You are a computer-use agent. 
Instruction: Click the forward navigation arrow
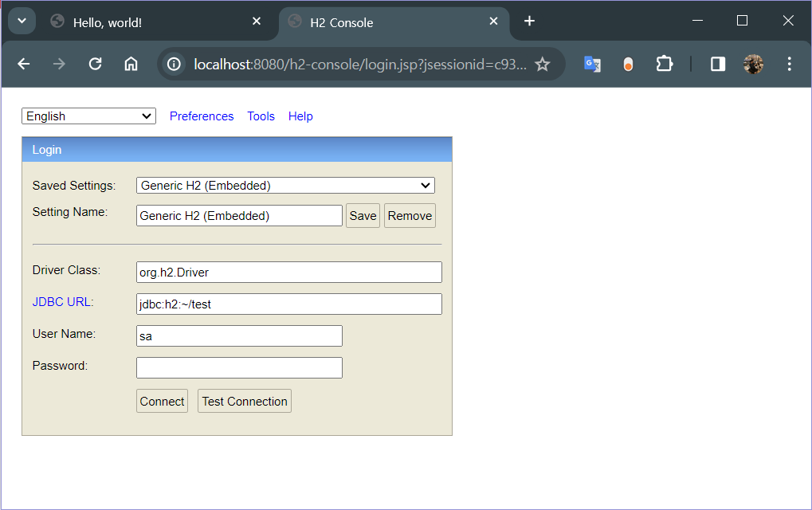pyautogui.click(x=60, y=65)
